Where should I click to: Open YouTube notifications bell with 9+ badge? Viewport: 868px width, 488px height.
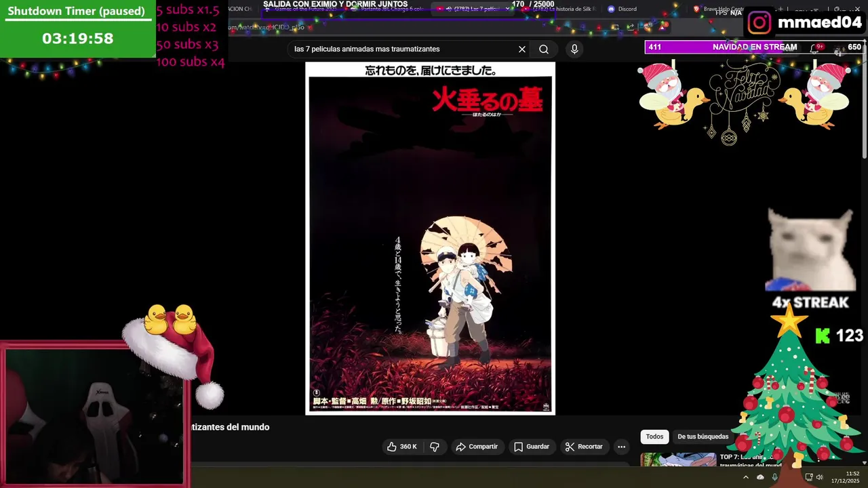(x=816, y=48)
